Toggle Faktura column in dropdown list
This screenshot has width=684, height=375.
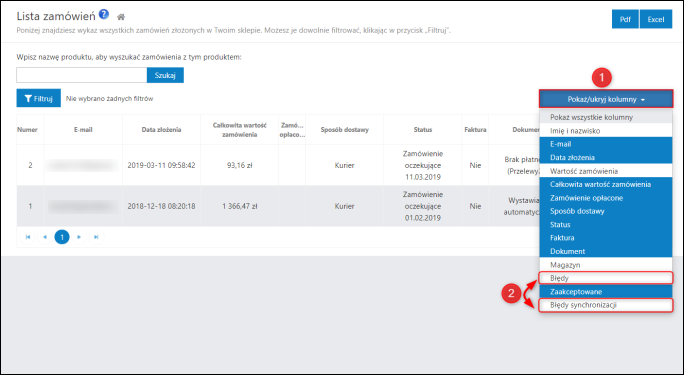tap(606, 238)
